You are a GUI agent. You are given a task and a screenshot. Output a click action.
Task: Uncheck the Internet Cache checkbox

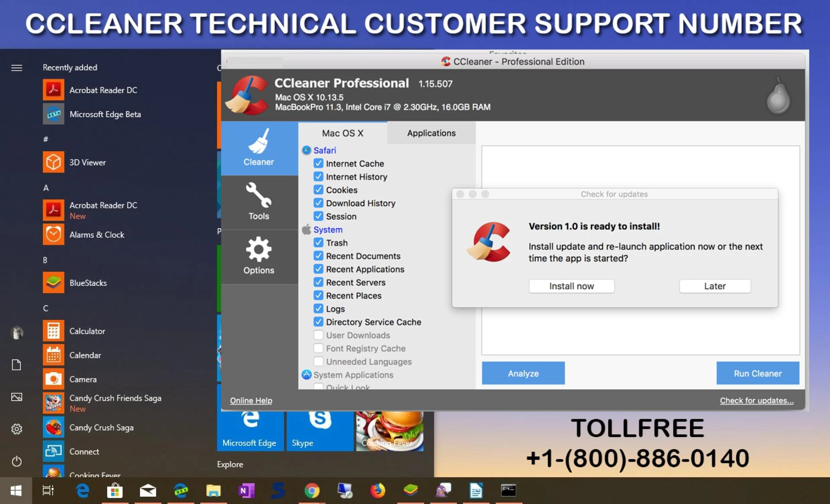[319, 163]
